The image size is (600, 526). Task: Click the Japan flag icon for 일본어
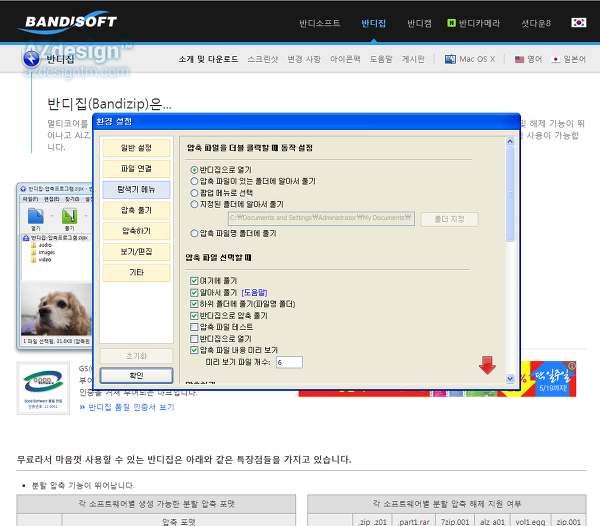pyautogui.click(x=555, y=59)
